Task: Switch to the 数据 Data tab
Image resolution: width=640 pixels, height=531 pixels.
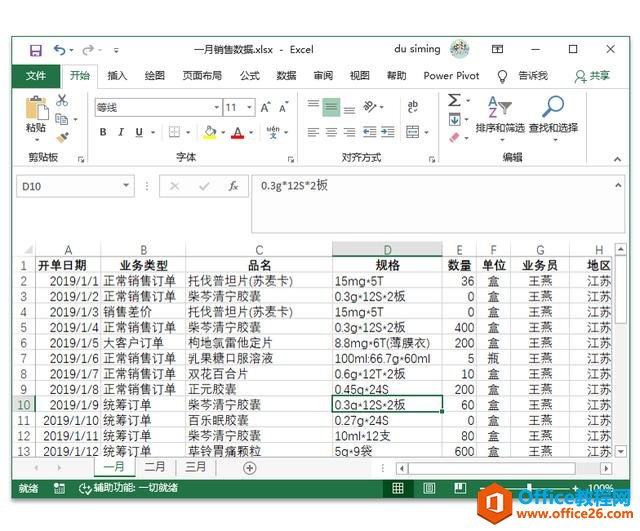Action: point(286,76)
